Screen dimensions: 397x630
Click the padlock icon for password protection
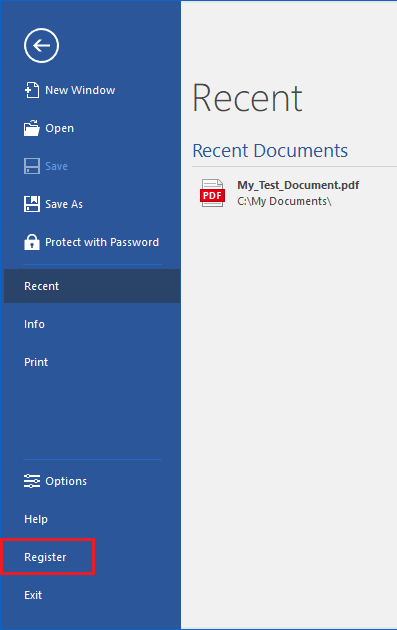click(x=32, y=242)
